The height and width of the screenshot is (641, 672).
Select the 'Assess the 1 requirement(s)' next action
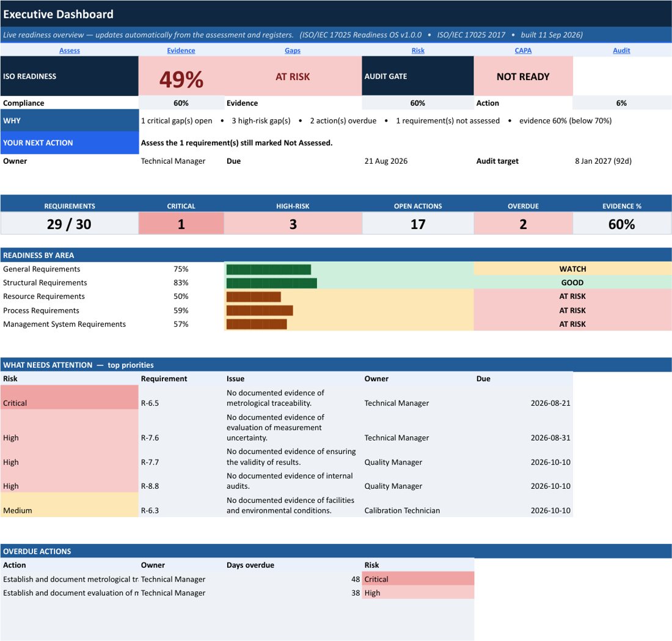tap(236, 143)
